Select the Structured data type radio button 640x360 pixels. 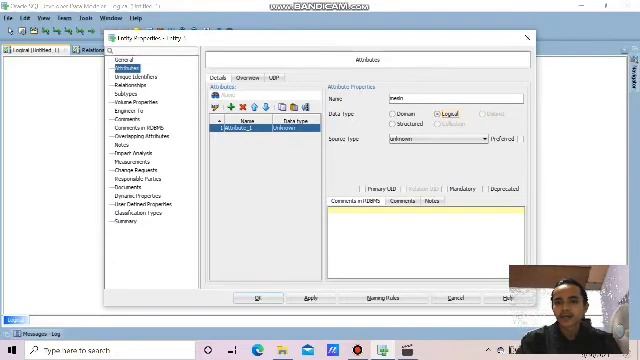[x=392, y=124]
